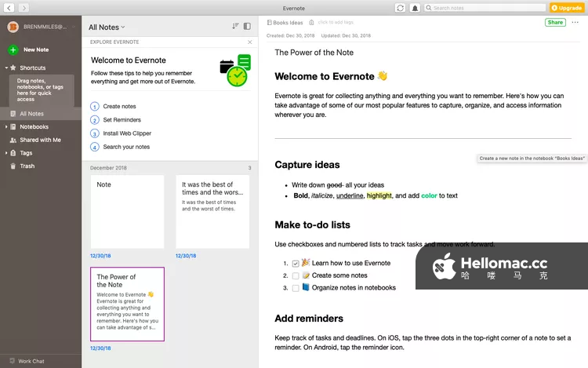Open Work Chat in the sidebar
This screenshot has height=368, width=588.
coord(31,361)
